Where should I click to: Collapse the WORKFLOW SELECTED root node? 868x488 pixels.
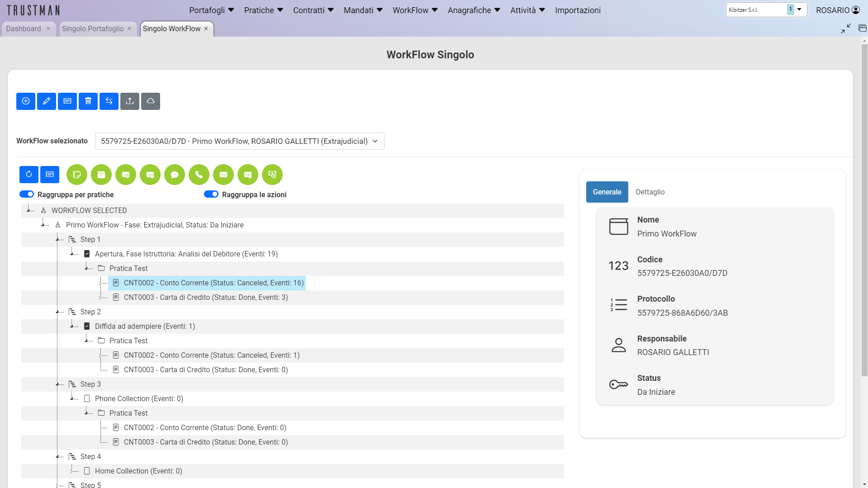(29, 211)
